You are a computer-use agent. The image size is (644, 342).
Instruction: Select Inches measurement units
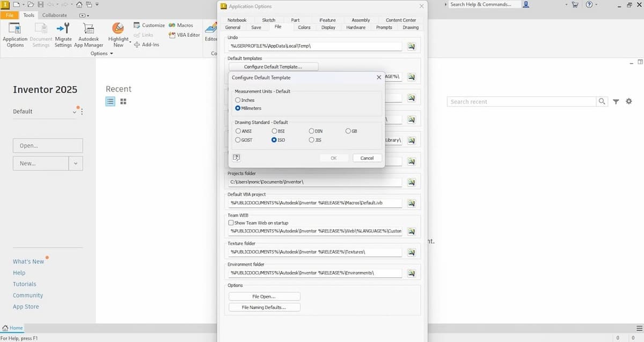245,100
